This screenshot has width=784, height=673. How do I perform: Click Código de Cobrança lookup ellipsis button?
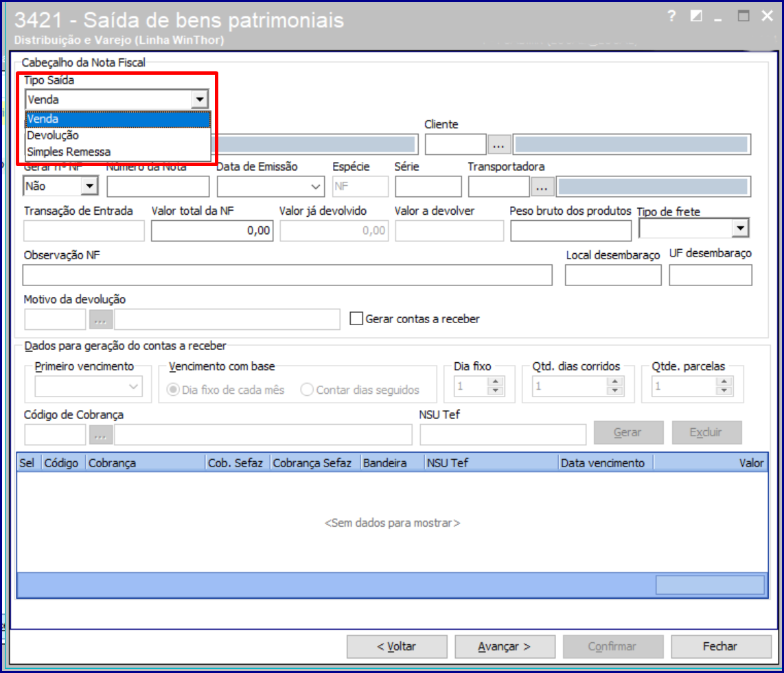coord(100,435)
